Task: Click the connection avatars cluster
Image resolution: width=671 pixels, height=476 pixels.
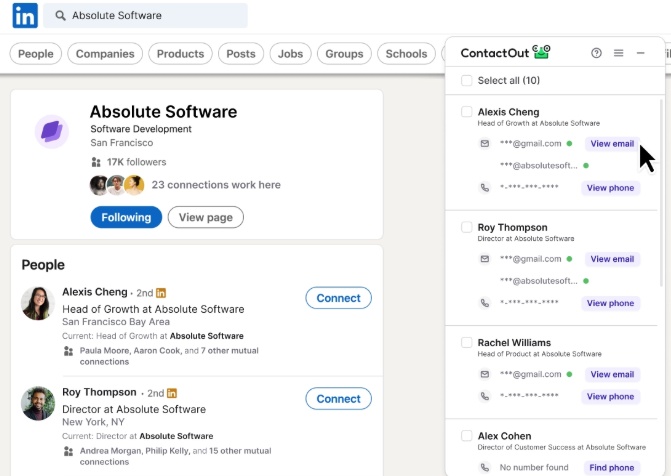Action: click(117, 185)
